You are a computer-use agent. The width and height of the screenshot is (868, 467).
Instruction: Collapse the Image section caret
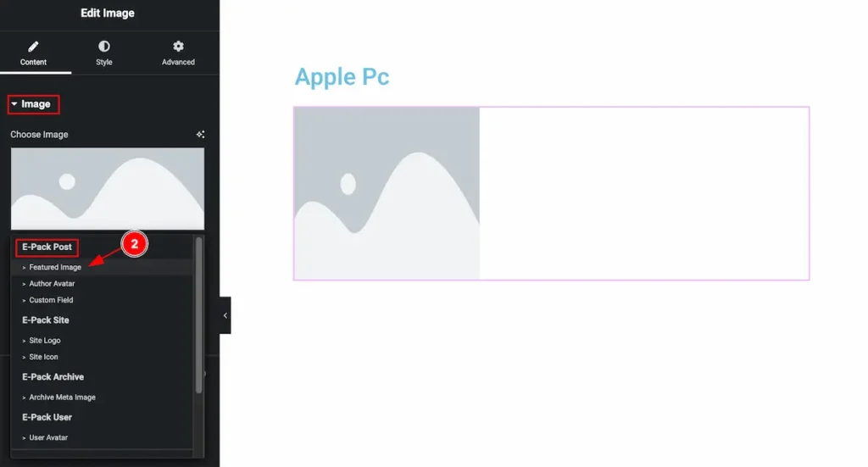(14, 104)
